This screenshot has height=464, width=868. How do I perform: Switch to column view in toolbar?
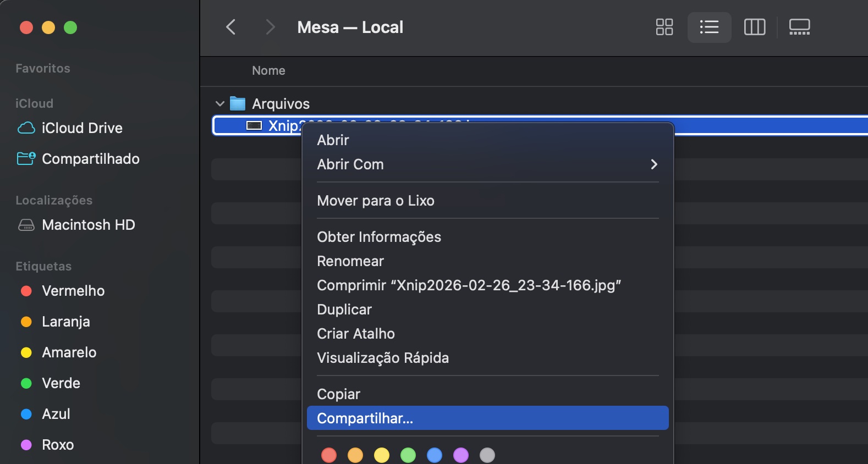click(x=754, y=26)
